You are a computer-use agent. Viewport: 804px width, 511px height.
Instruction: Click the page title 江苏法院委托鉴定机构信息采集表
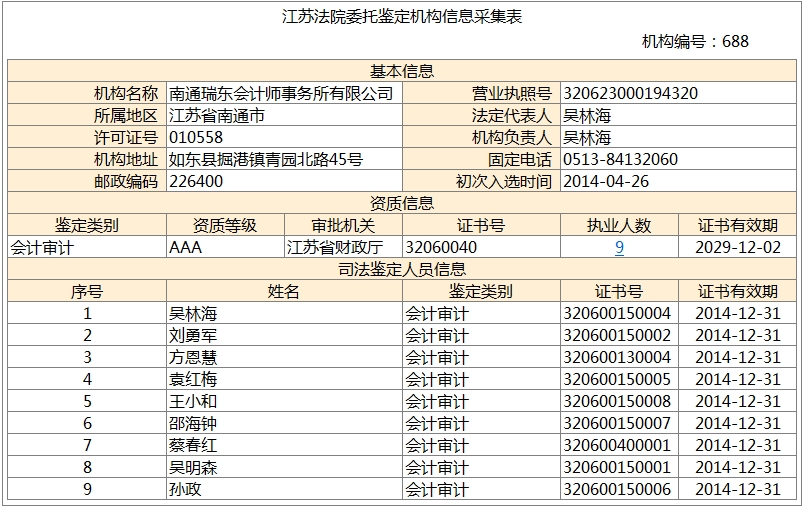(402, 17)
